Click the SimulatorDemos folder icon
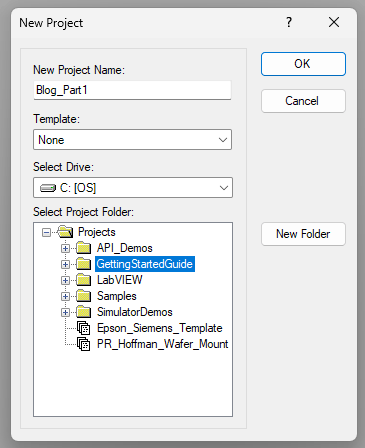365x448 pixels. click(x=83, y=312)
